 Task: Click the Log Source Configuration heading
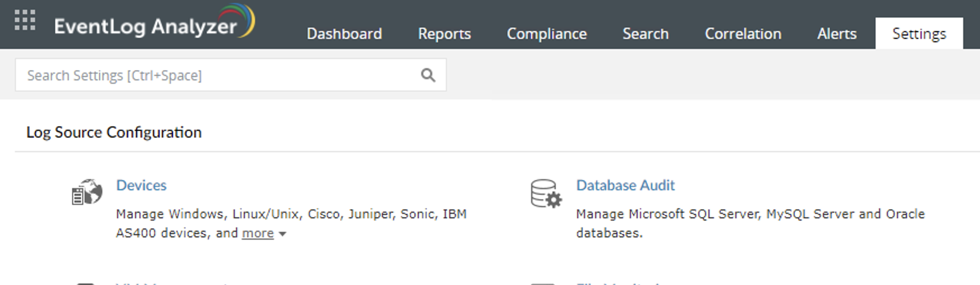point(114,132)
